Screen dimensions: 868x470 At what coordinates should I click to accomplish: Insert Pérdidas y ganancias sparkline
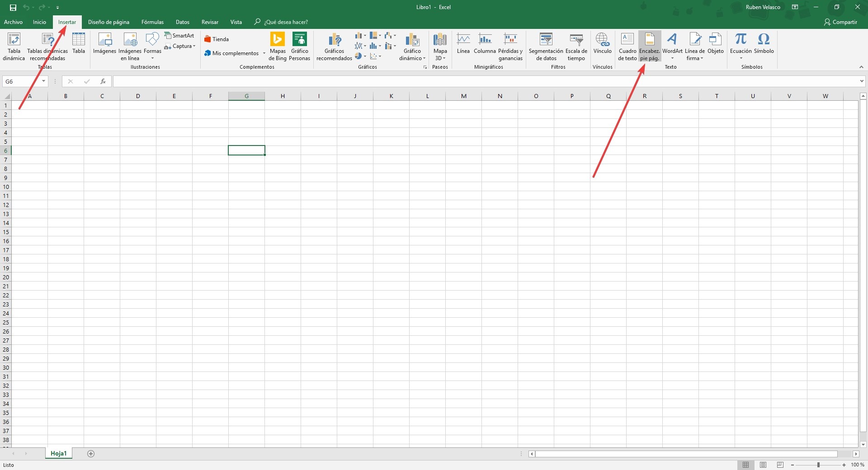tap(510, 46)
